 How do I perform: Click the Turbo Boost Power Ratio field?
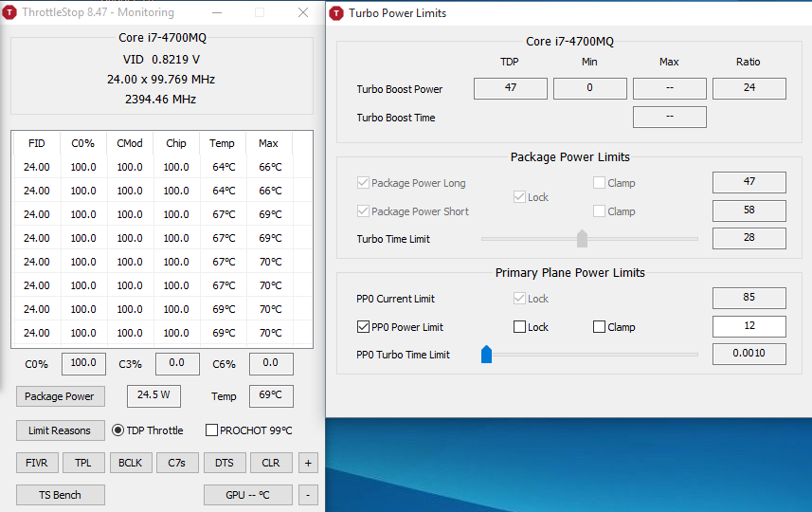(x=749, y=89)
